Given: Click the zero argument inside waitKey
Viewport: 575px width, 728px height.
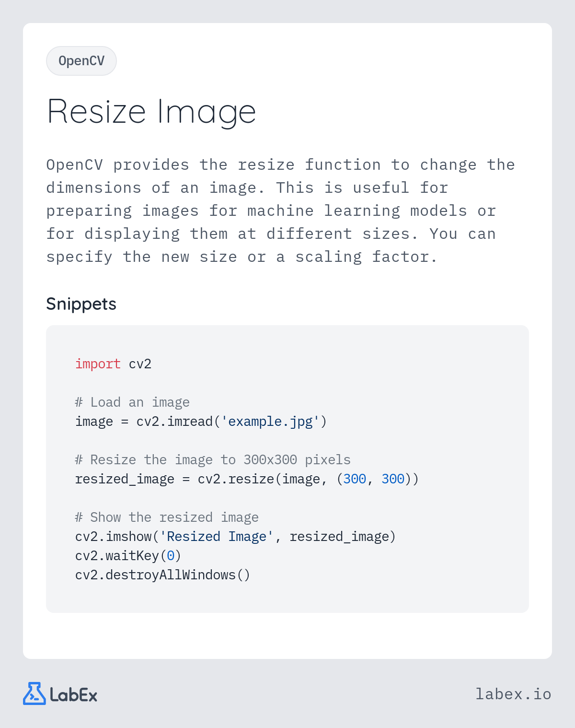Looking at the screenshot, I should (171, 556).
